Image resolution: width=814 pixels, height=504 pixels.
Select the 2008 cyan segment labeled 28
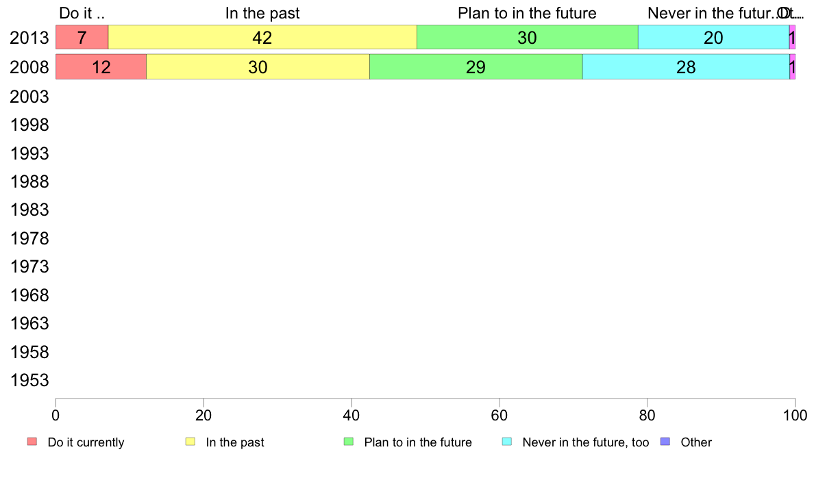pyautogui.click(x=686, y=67)
